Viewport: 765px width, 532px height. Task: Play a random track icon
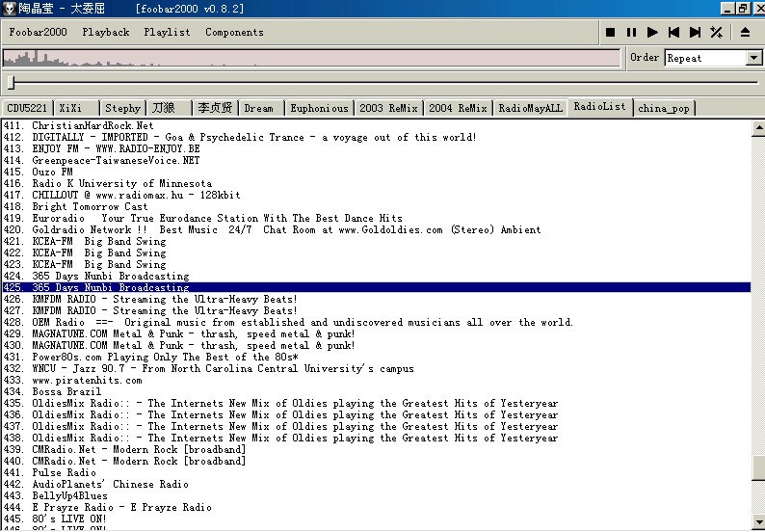click(716, 32)
